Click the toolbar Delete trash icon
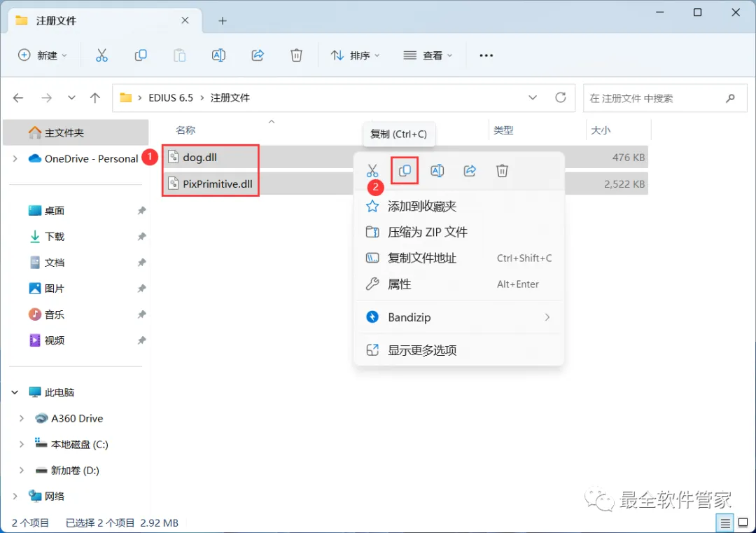Screen dimensions: 756x533 (x=297, y=55)
